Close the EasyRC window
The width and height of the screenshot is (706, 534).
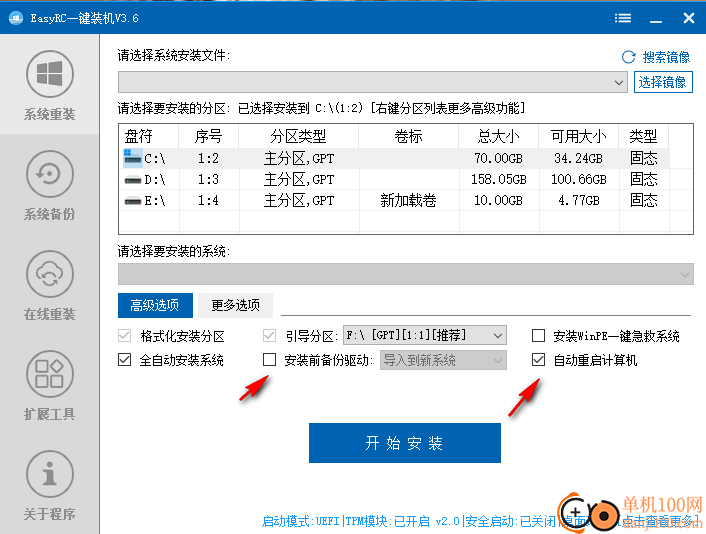pyautogui.click(x=689, y=18)
